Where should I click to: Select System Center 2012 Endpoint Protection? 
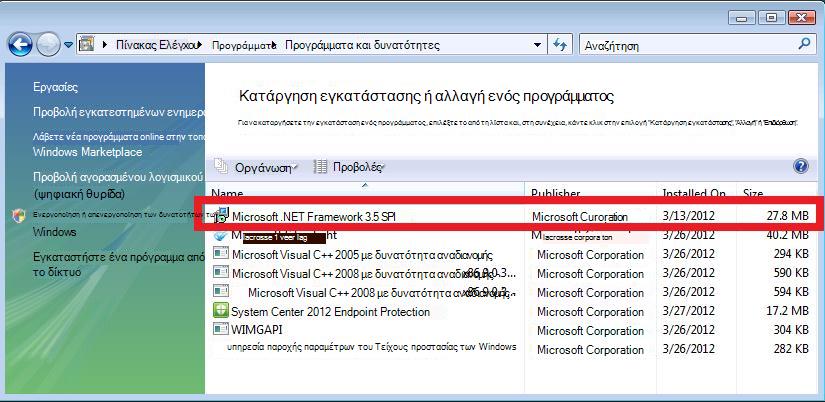pos(330,311)
